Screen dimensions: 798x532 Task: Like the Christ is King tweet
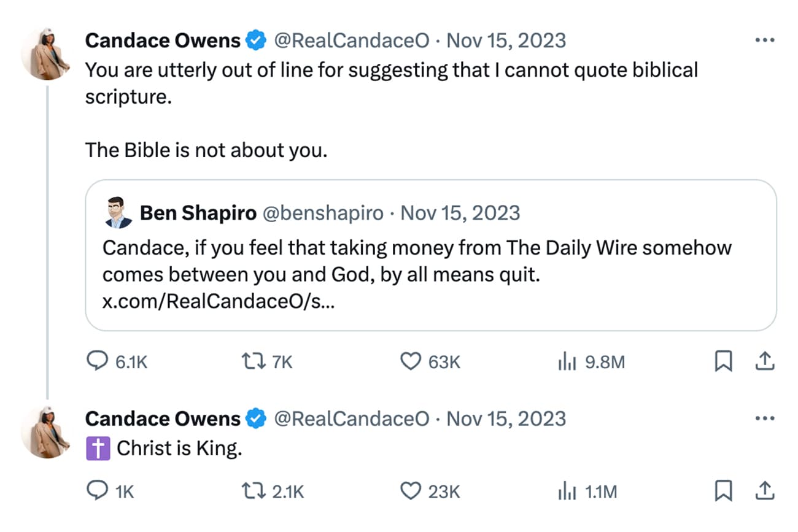[410, 492]
